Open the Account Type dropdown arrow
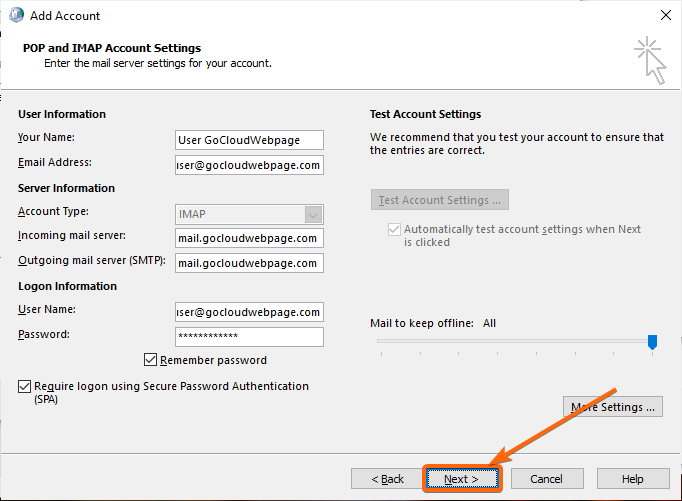The image size is (682, 501). [x=313, y=214]
